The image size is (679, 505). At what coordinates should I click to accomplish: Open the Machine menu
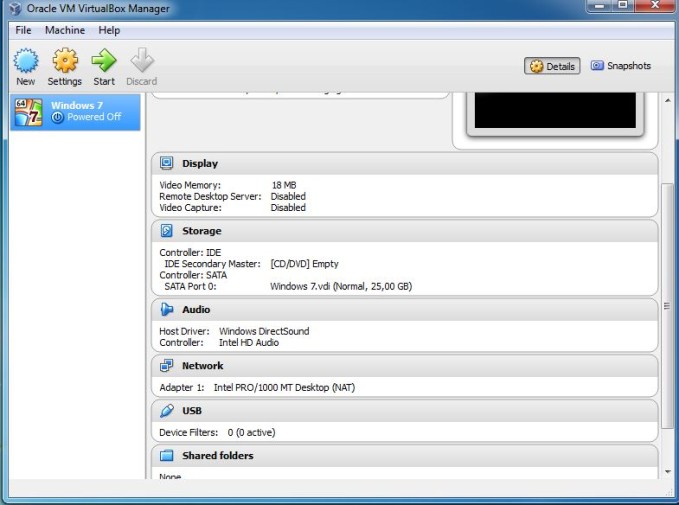[65, 30]
